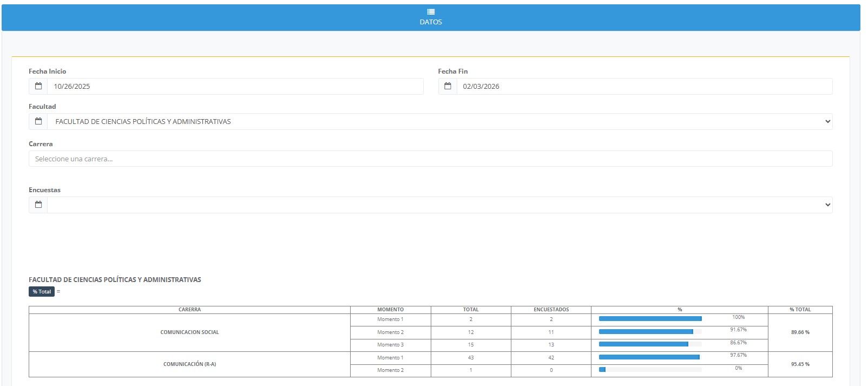This screenshot has height=386, width=868.
Task: Select the COMUNICACIÓN (R-A) row cell
Action: tap(189, 364)
